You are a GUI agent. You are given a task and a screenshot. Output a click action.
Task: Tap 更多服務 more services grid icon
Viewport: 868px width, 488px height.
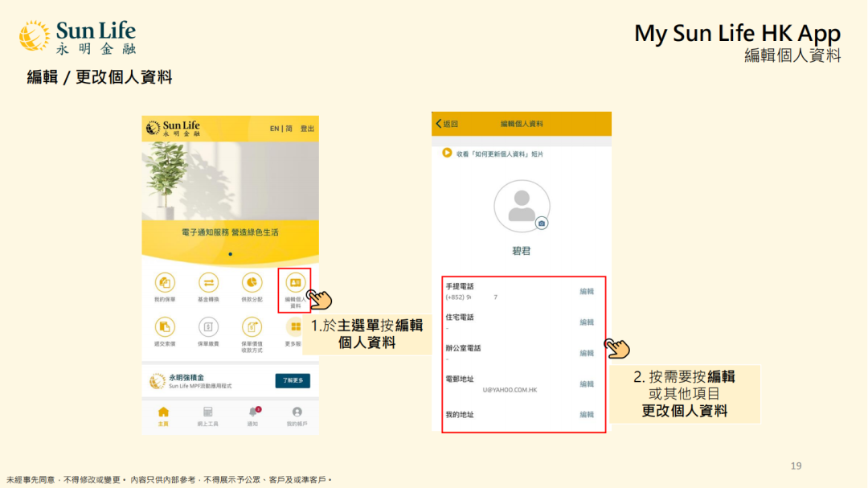pyautogui.click(x=295, y=327)
